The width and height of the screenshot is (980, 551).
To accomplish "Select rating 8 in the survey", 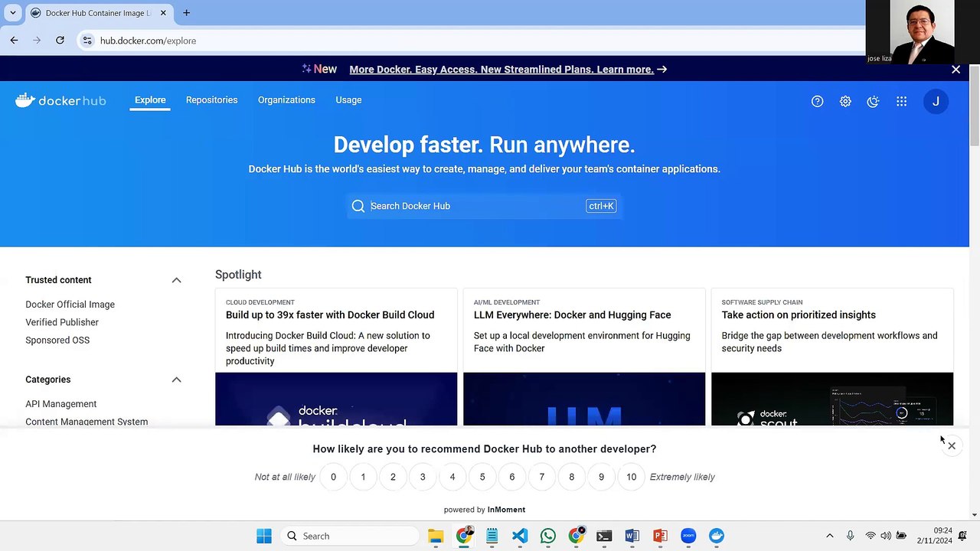I will [571, 477].
